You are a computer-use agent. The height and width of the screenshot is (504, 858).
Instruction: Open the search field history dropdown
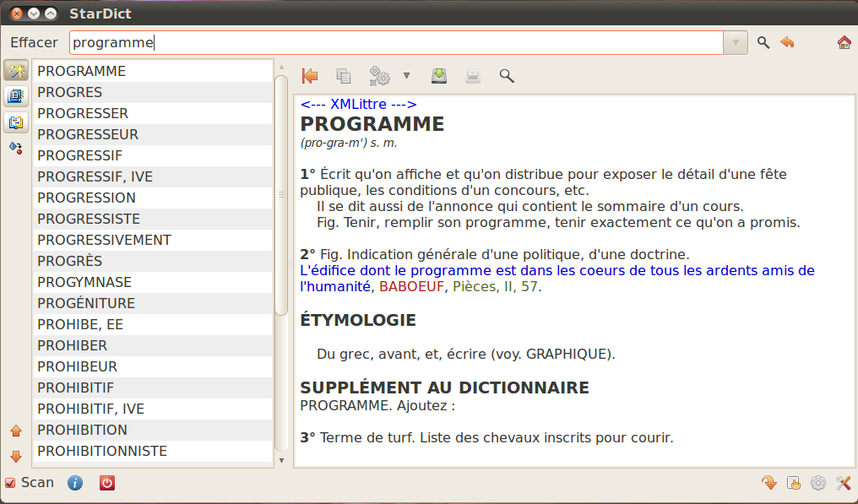(x=736, y=42)
